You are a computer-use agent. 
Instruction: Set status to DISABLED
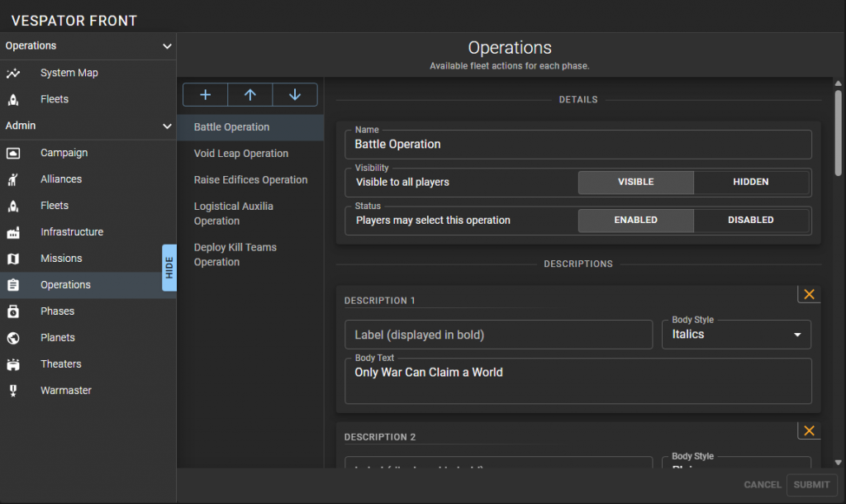coord(751,220)
